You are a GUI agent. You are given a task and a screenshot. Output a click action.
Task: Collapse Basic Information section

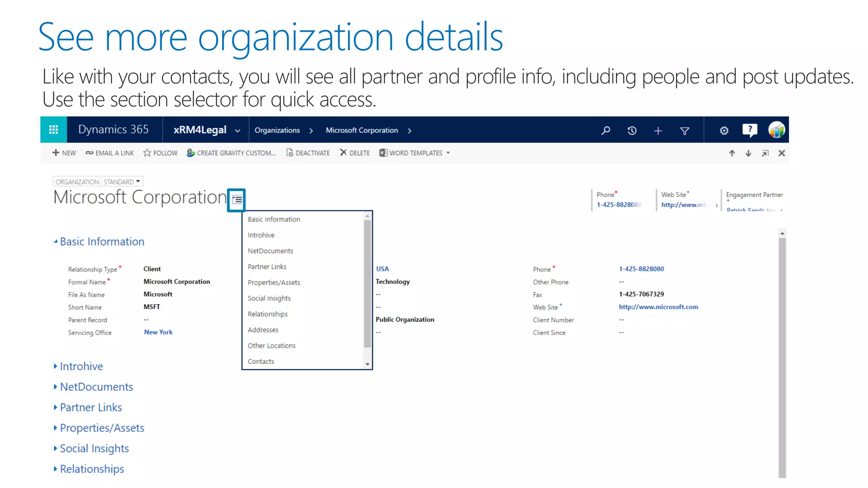[99, 242]
